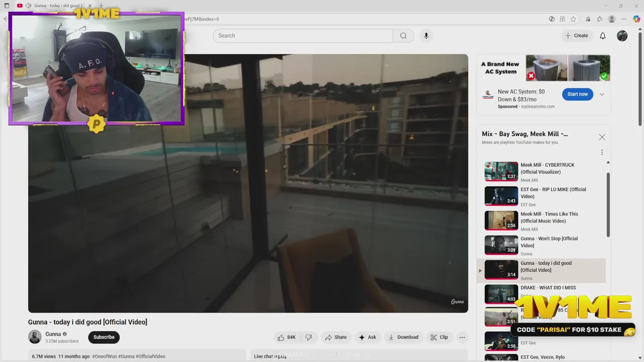Click the playlist panel scrollbar
The height and width of the screenshot is (362, 644).
(608, 204)
